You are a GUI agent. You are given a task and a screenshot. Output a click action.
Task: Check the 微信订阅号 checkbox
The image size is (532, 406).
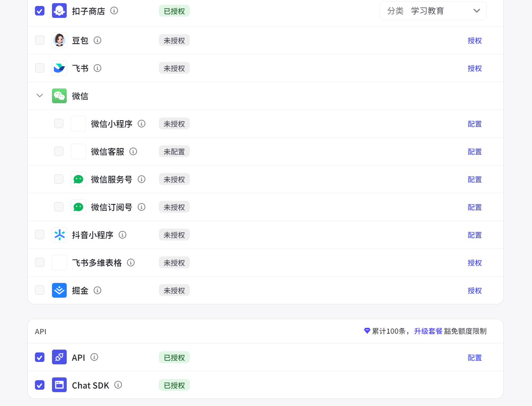59,207
